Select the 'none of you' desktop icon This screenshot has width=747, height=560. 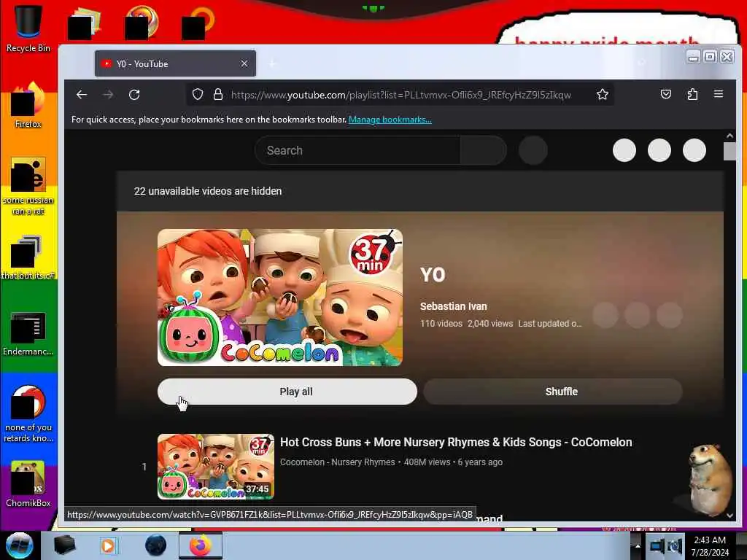(28, 413)
